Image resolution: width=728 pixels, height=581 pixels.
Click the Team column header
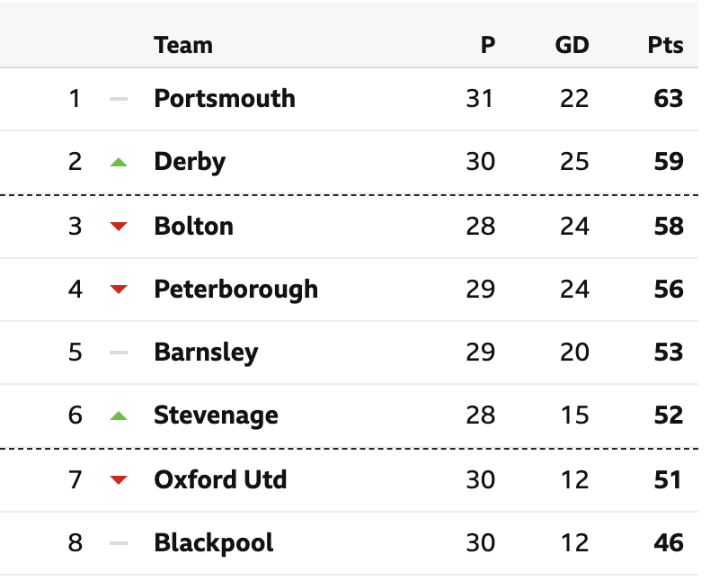click(x=183, y=45)
